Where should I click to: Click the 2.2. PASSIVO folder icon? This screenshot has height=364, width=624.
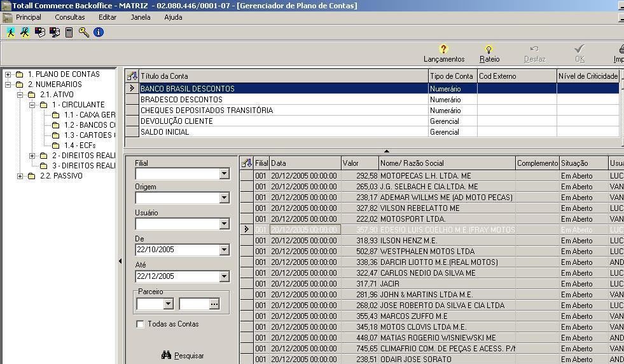[32, 176]
